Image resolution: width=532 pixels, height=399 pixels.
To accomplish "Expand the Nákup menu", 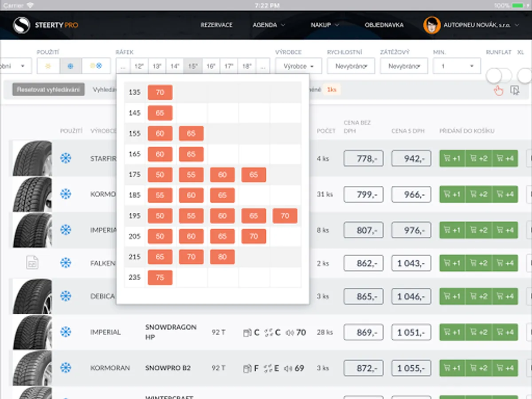I will pos(325,25).
